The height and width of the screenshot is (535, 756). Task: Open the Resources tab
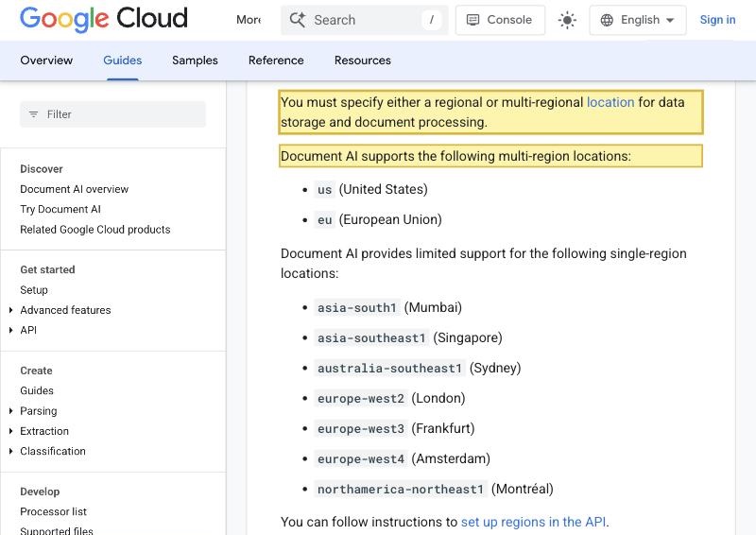coord(363,60)
